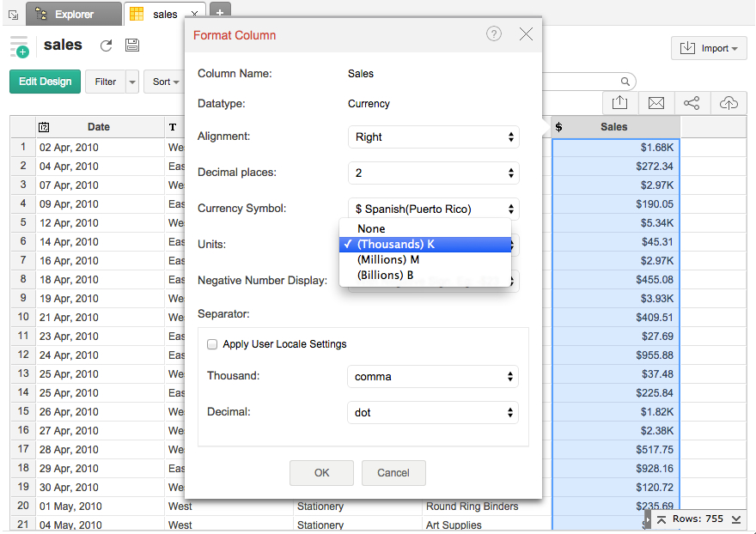Screen dimensions: 756x534
Task: Jump to last row using bottom arrow
Action: (736, 519)
